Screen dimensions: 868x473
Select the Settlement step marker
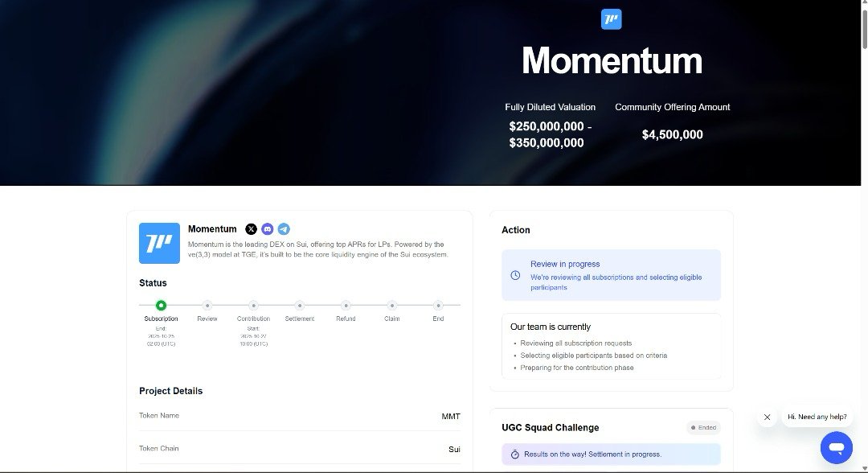[x=300, y=306]
